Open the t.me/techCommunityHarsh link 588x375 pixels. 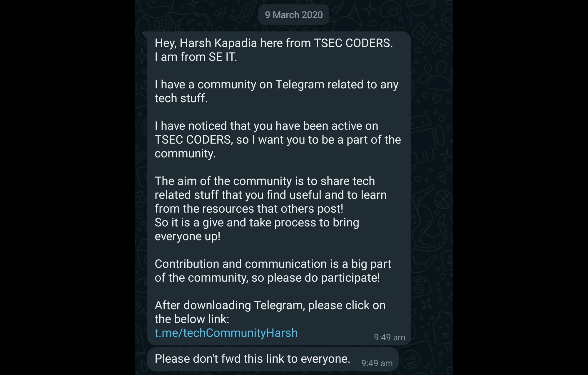click(x=226, y=333)
